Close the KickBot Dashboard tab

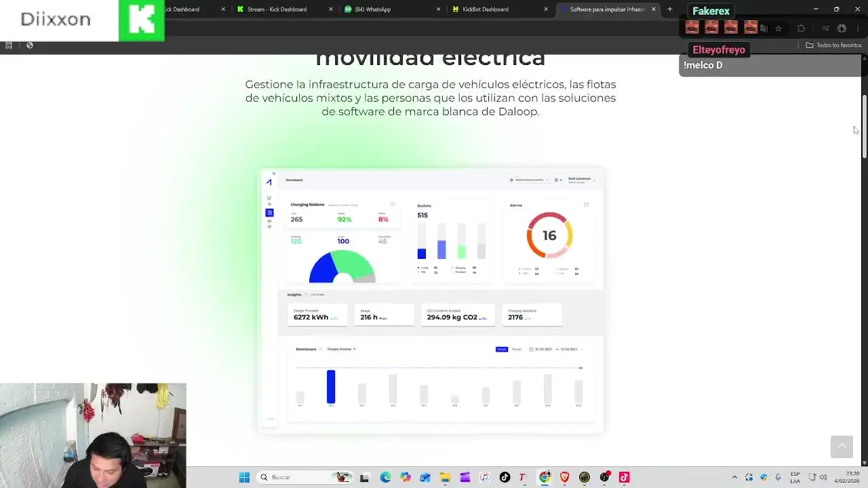546,9
